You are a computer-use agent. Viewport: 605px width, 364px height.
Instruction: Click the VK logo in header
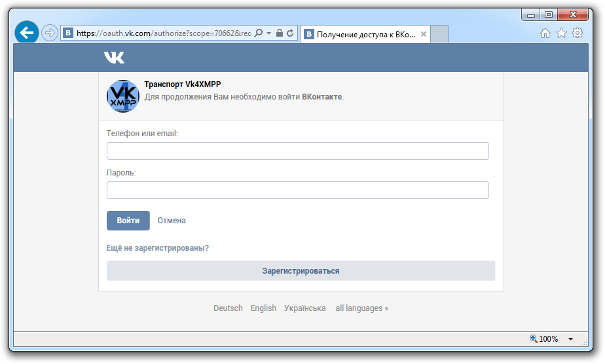coord(114,58)
